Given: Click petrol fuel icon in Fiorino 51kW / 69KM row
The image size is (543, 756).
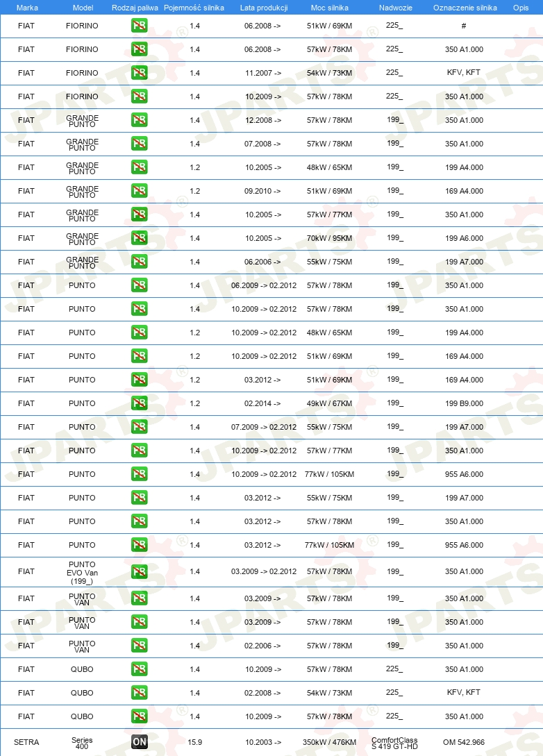Looking at the screenshot, I should tap(140, 26).
